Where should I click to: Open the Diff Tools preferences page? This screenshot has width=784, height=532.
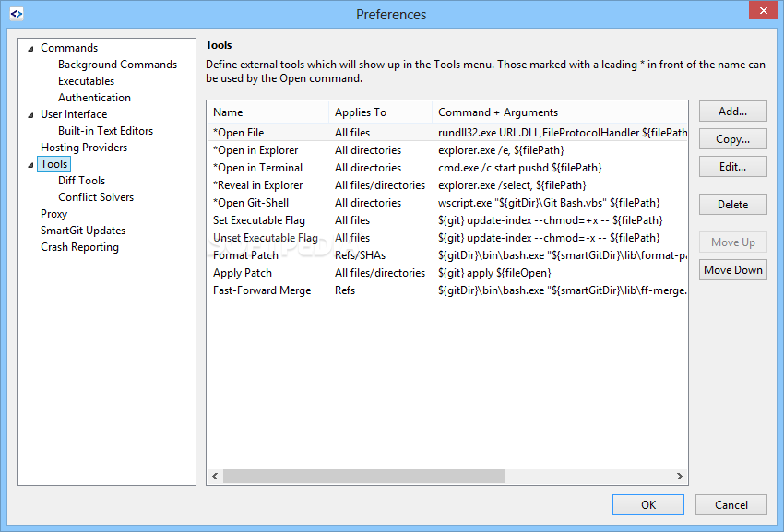pos(81,181)
